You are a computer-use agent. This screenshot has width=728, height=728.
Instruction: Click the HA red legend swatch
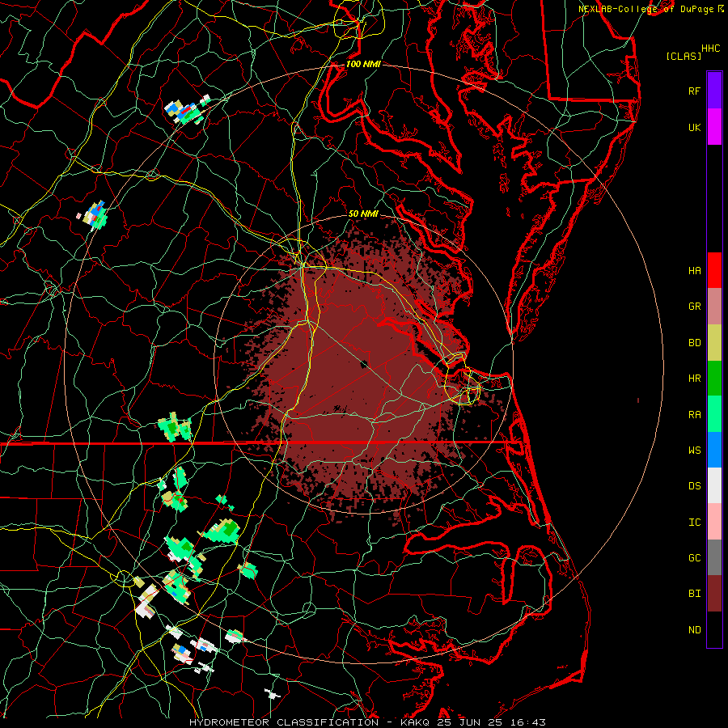click(x=714, y=270)
